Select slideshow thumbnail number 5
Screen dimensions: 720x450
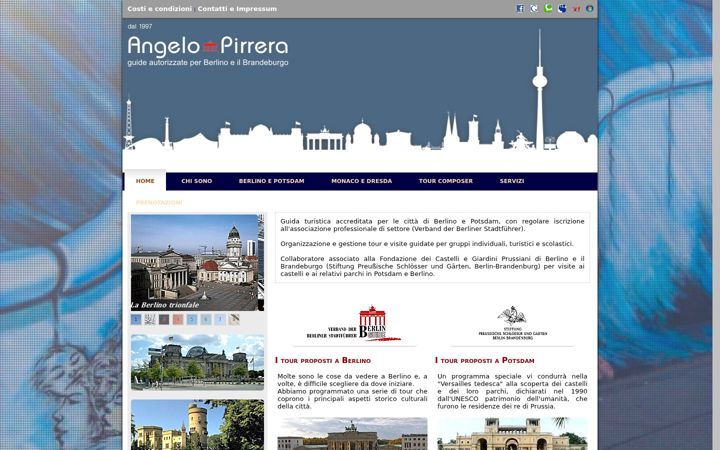pyautogui.click(x=192, y=319)
